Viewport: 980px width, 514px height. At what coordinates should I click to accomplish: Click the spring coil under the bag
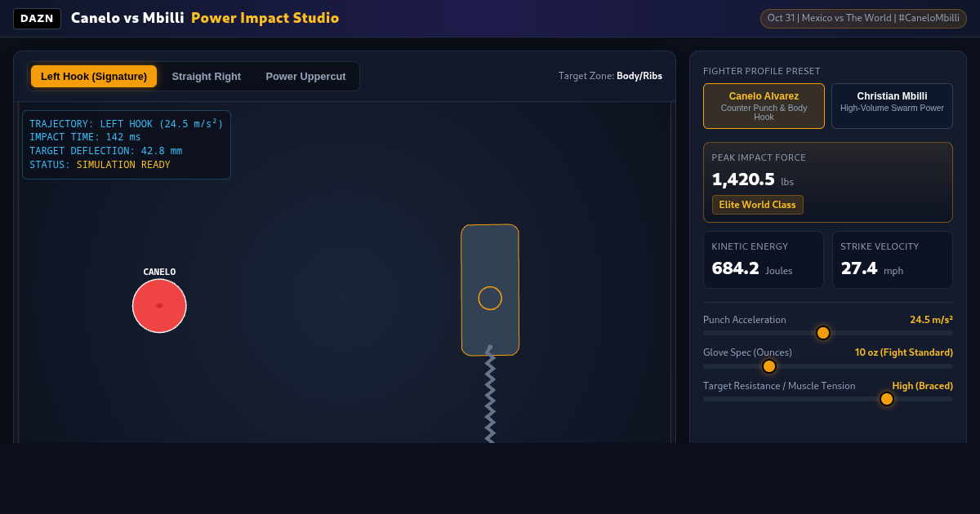pos(490,394)
